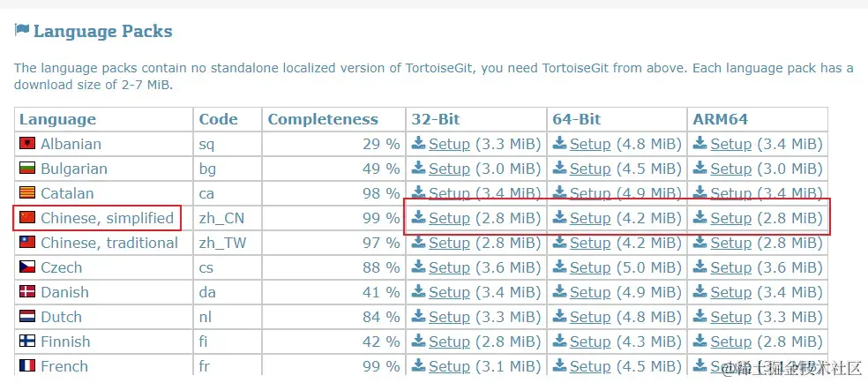
Task: Click the 41 % completeness value for Danish
Action: (381, 292)
